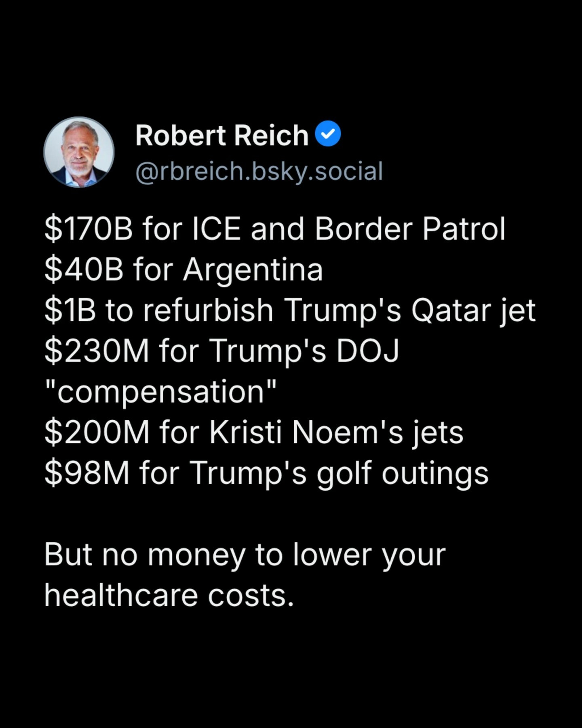Screen dimensions: 582x728
Task: Click the "$200M" amount
Action: pyautogui.click(x=97, y=433)
